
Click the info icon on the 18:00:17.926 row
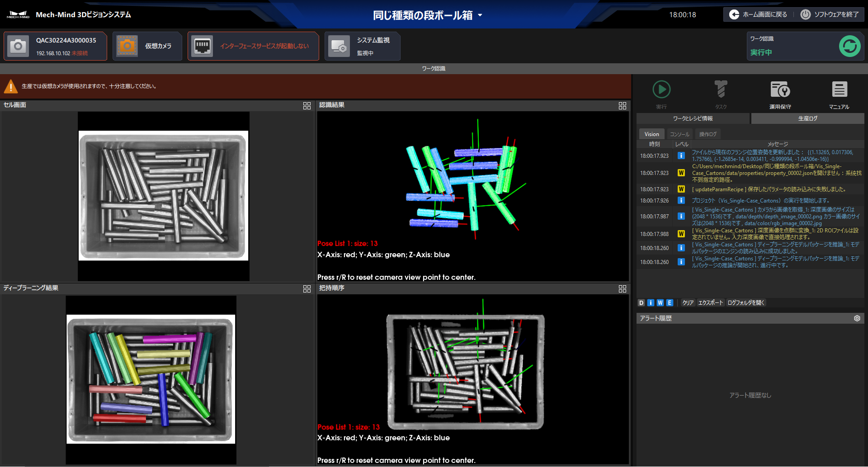[x=681, y=200]
